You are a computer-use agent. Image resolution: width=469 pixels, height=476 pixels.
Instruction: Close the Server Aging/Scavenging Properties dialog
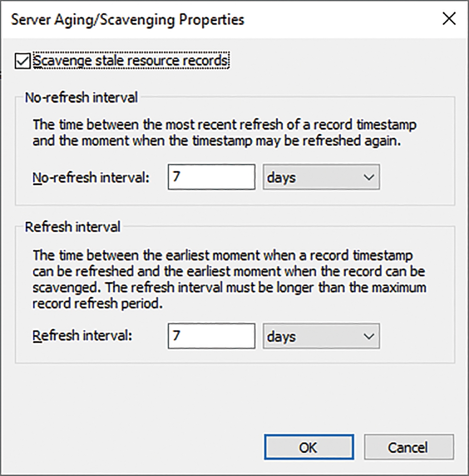click(x=449, y=19)
